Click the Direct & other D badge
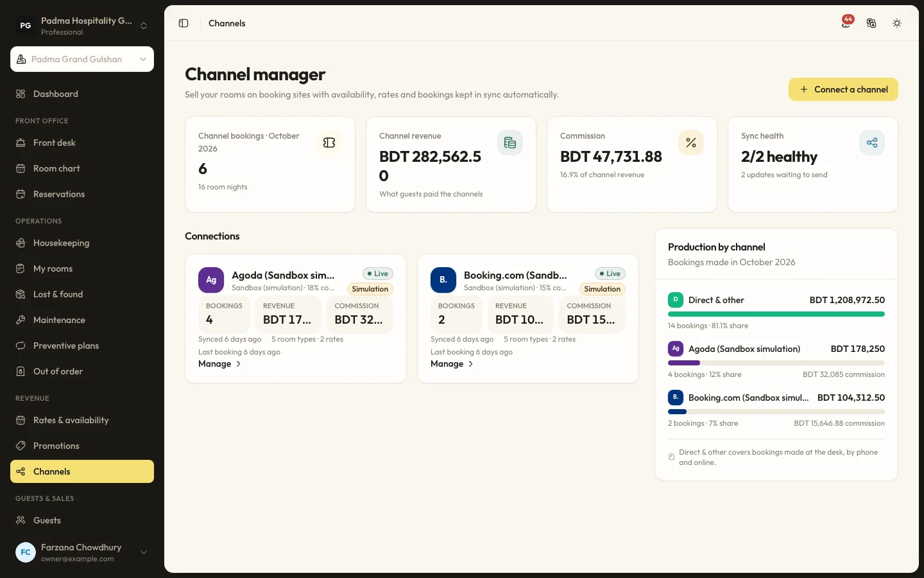The image size is (924, 578). point(676,300)
